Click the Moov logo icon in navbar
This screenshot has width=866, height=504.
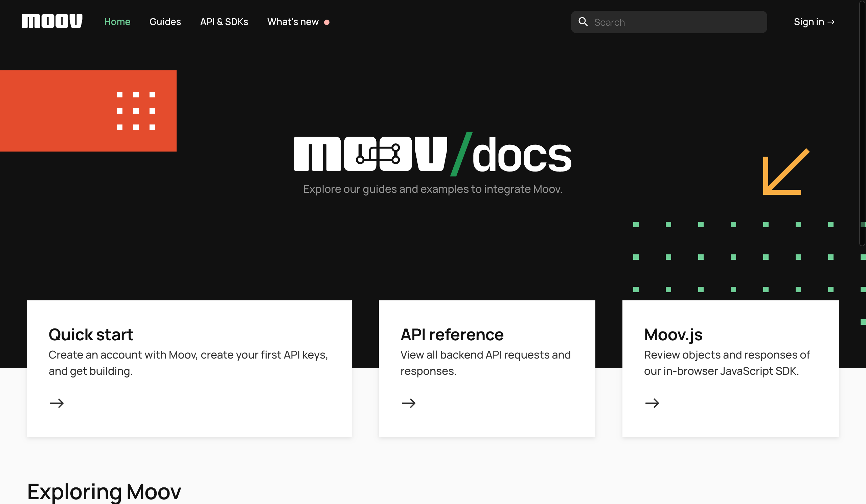click(x=52, y=21)
